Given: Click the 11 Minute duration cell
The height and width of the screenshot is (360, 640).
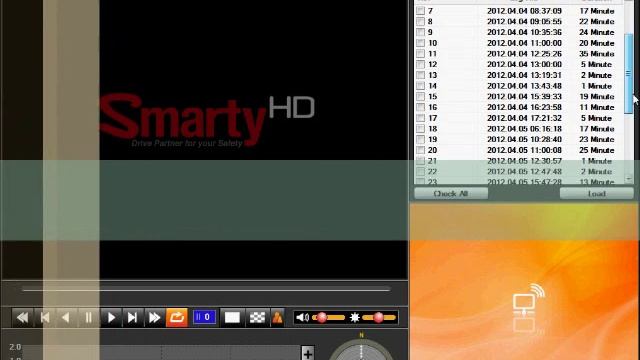Looking at the screenshot, I should [x=597, y=107].
